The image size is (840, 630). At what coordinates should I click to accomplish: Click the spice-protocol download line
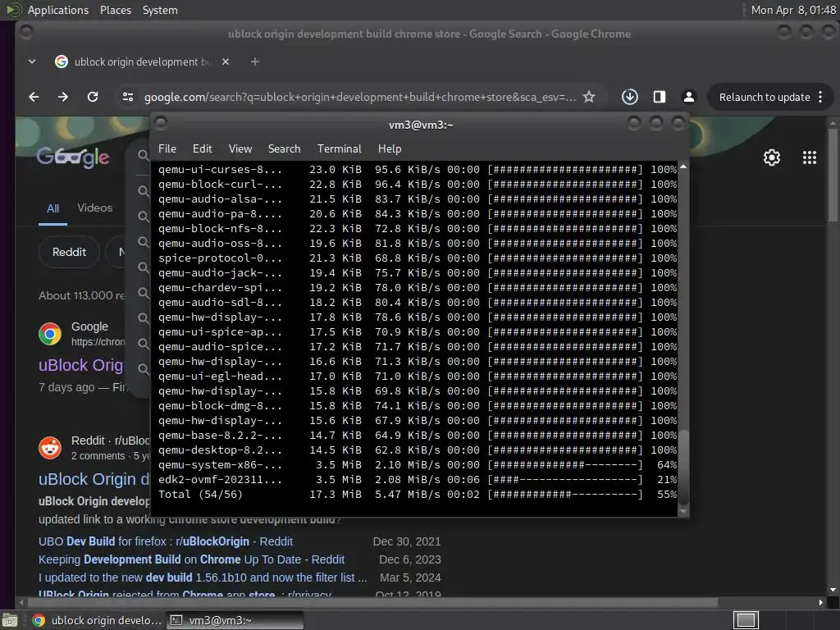pyautogui.click(x=418, y=258)
